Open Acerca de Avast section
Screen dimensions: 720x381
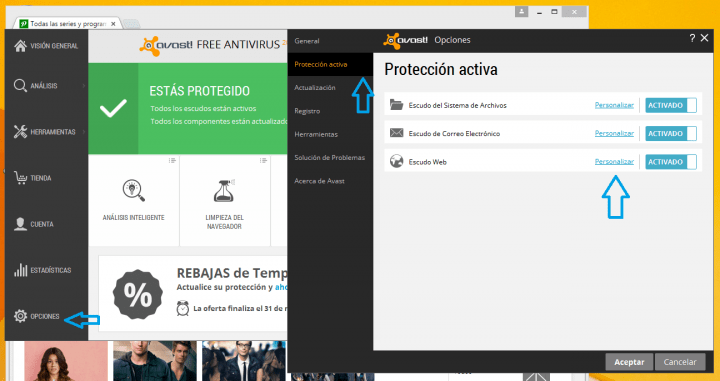point(319,181)
